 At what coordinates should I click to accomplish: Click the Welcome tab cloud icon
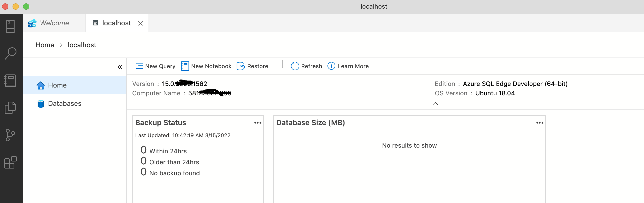click(32, 23)
